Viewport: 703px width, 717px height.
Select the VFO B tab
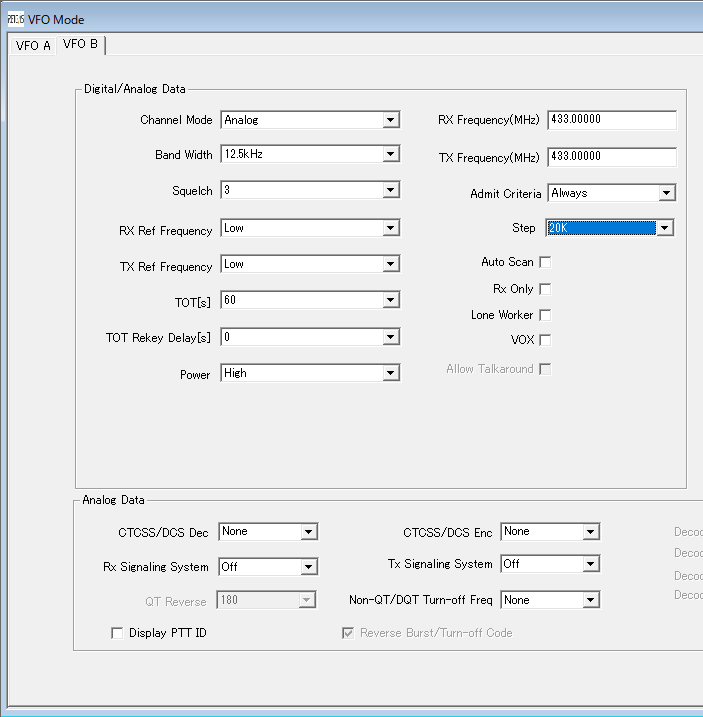80,45
